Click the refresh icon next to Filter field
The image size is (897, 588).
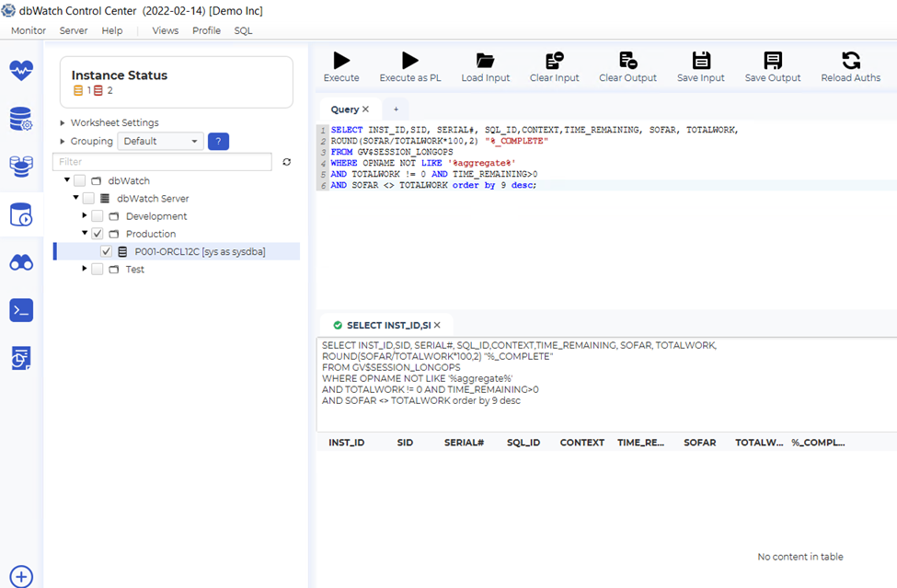287,162
